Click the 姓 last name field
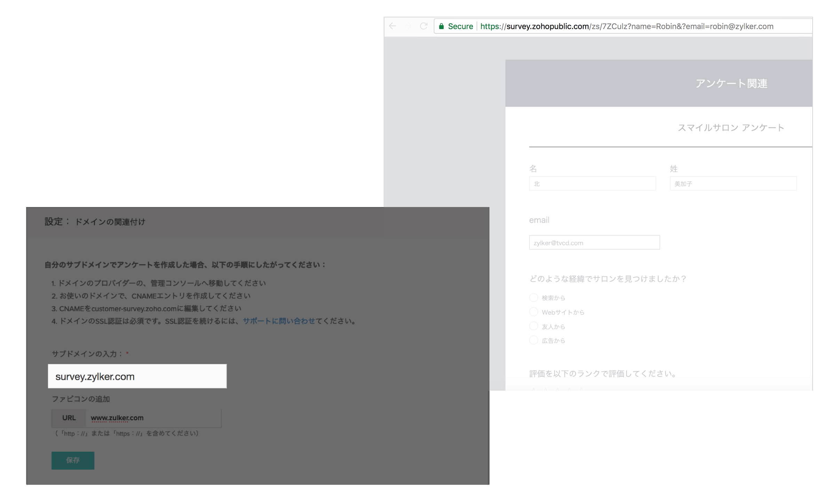This screenshot has height=504, width=814. [733, 184]
